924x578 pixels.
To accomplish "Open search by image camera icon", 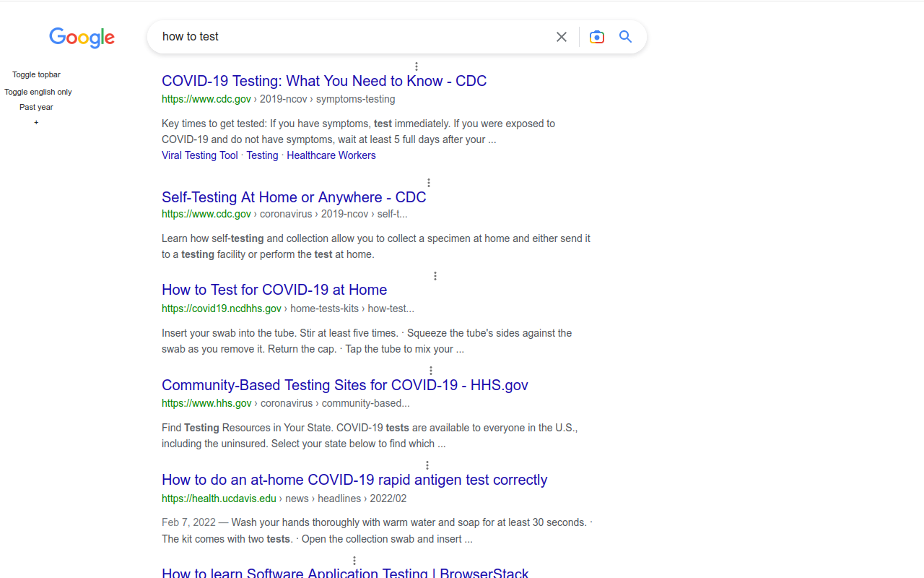I will tap(597, 37).
